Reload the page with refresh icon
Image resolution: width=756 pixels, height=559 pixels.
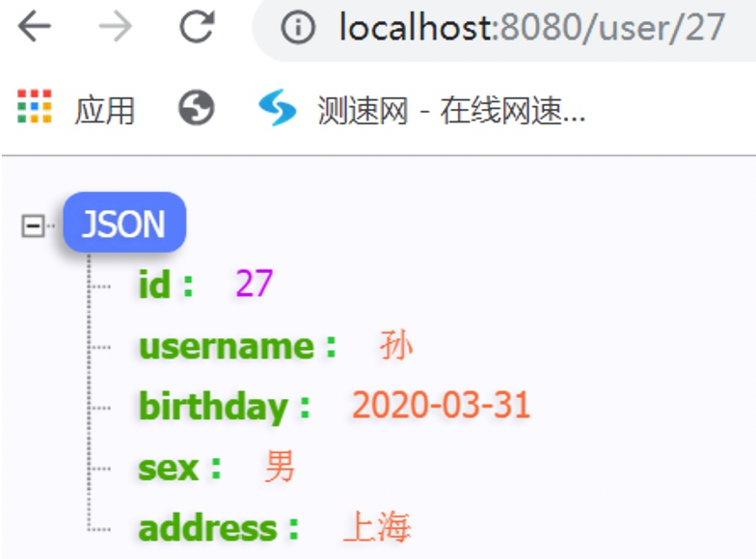[197, 27]
